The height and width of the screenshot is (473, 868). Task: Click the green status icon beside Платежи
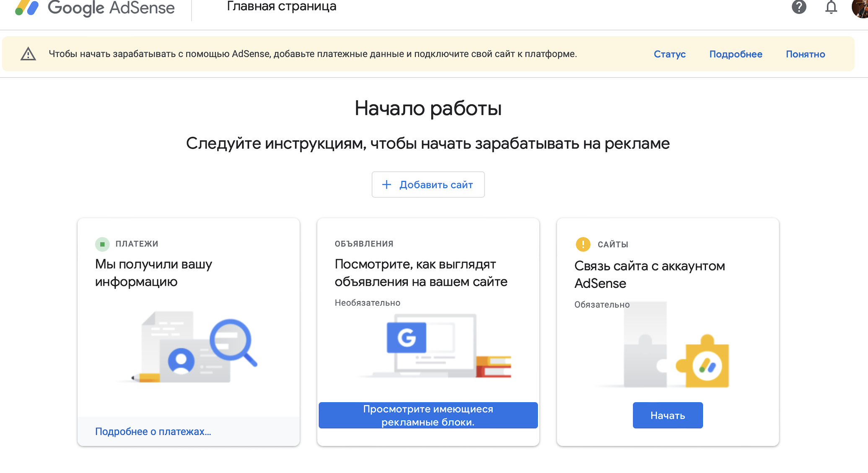[102, 244]
